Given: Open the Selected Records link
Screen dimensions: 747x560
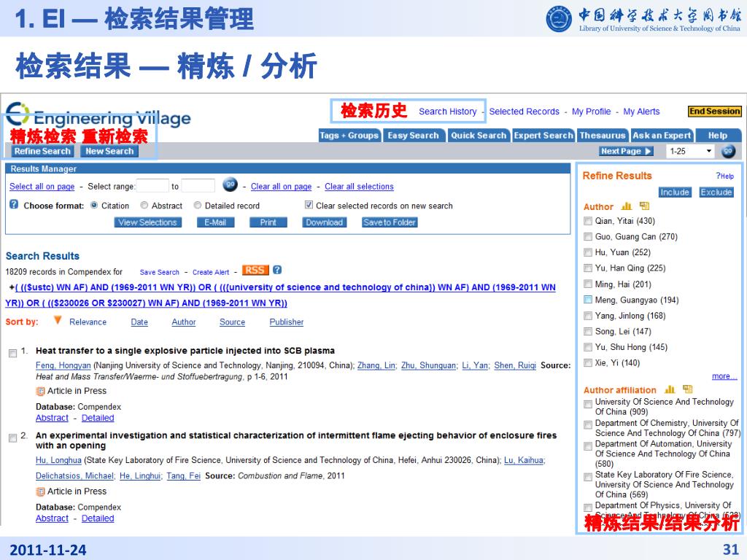Looking at the screenshot, I should click(x=524, y=112).
